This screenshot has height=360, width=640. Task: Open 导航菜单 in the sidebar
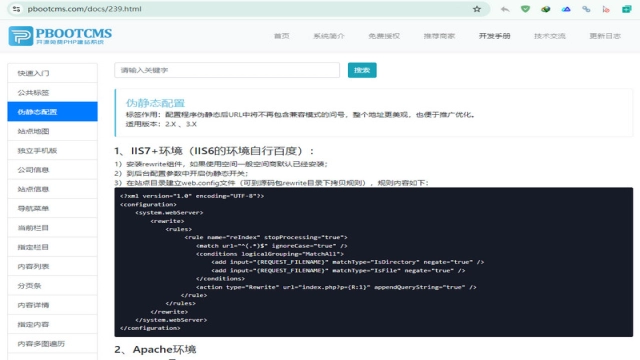53,209
